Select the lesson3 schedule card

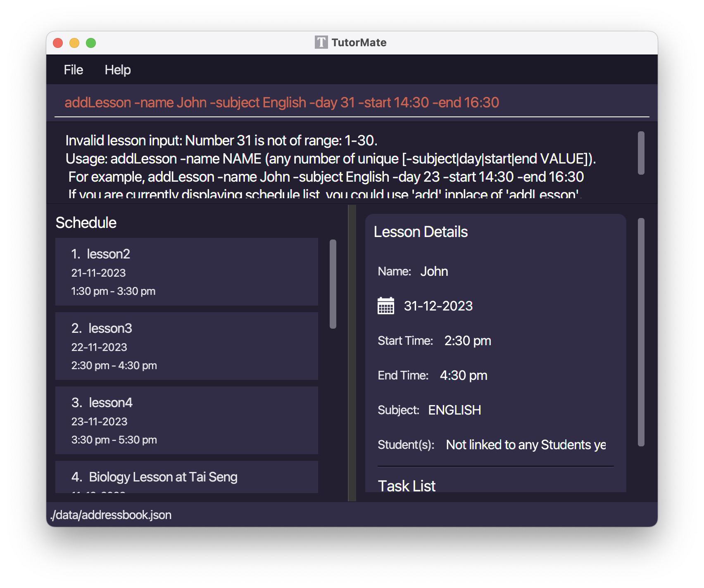tap(187, 346)
